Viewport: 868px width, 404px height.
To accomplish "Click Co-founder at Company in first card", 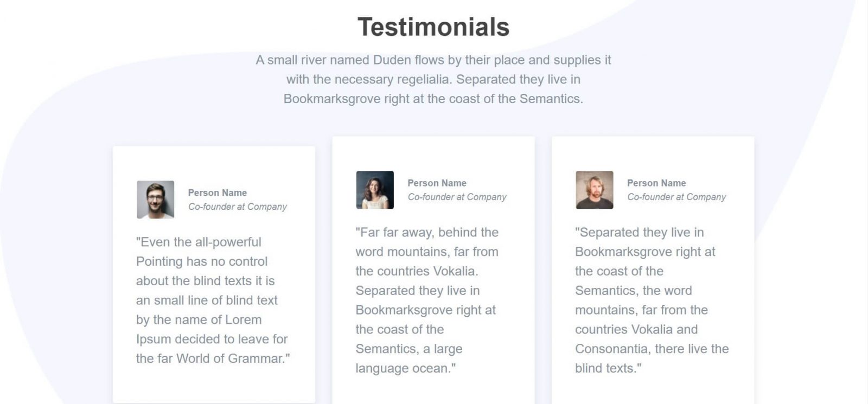I will pyautogui.click(x=238, y=207).
